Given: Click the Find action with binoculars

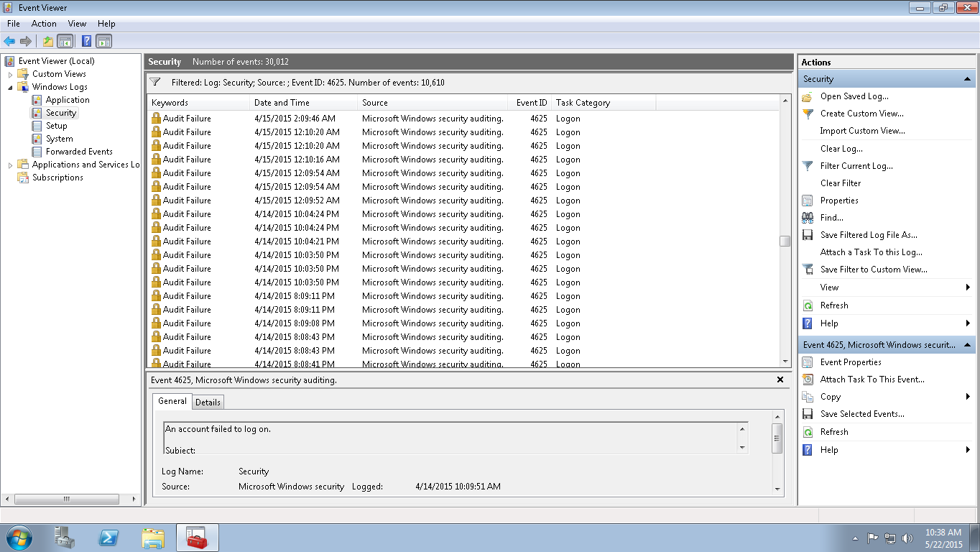Looking at the screenshot, I should tap(832, 218).
